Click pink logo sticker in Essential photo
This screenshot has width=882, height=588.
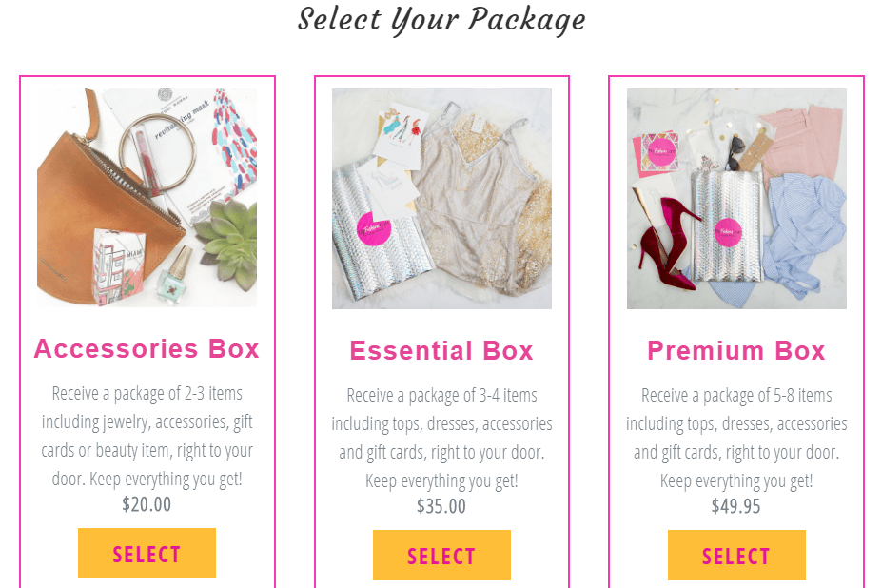point(374,229)
